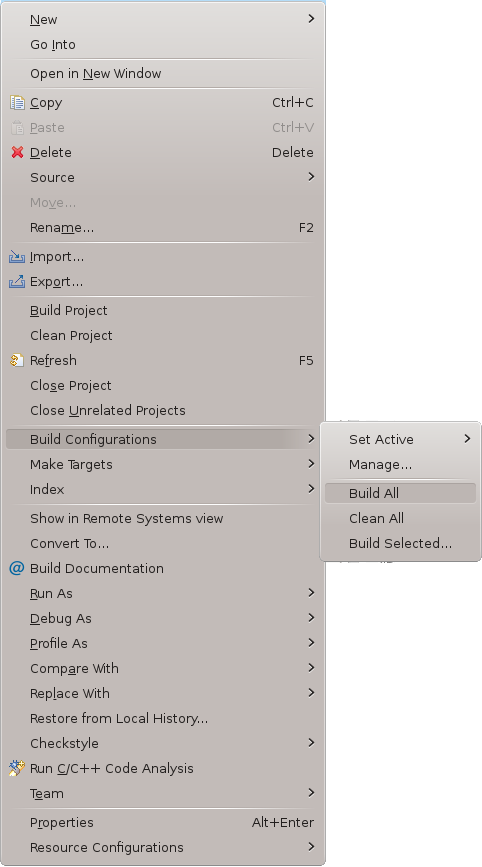482x867 pixels.
Task: Expand the Team submenu
Action: (x=165, y=793)
